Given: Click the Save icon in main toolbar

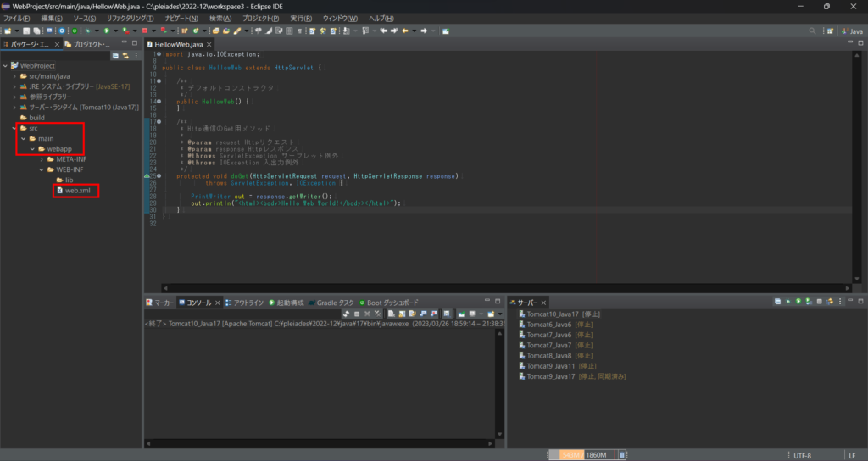Looking at the screenshot, I should coord(26,31).
